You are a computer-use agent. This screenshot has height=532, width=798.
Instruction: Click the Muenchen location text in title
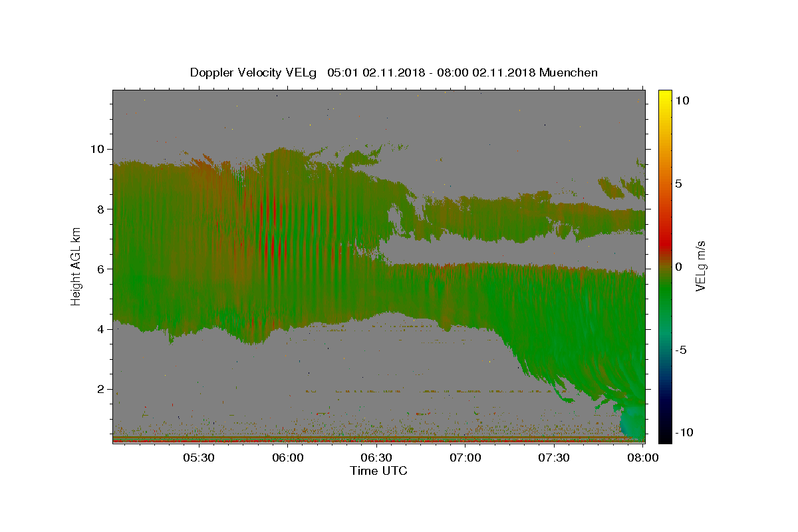569,72
